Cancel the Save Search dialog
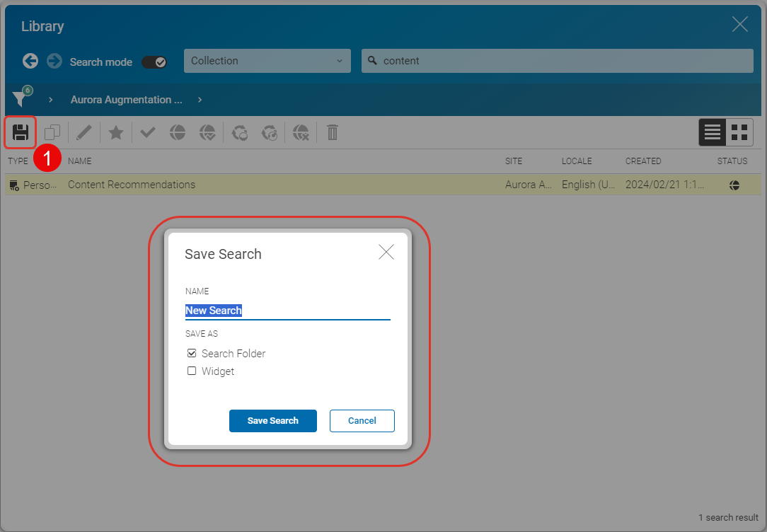 click(362, 421)
